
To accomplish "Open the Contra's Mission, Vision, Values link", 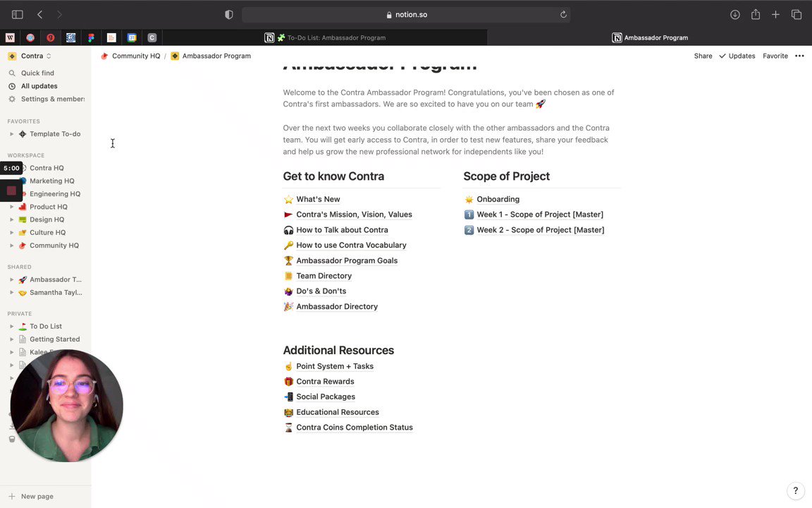I will tap(355, 214).
